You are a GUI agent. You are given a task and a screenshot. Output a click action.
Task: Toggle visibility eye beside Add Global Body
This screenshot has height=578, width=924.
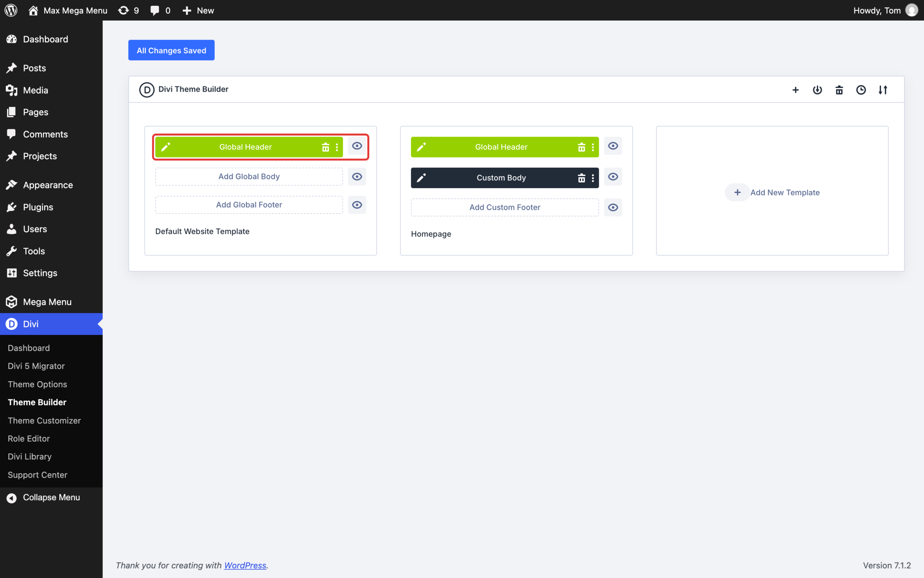coord(357,177)
